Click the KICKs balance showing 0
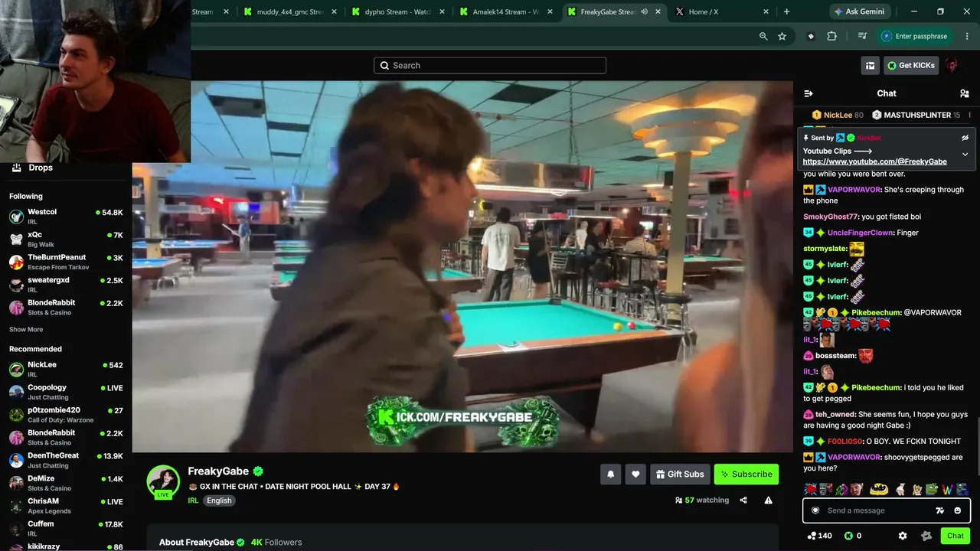The height and width of the screenshot is (551, 980). (853, 536)
